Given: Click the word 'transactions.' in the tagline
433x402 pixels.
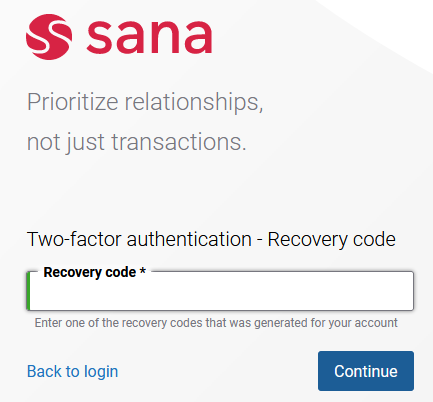Looking at the screenshot, I should (x=179, y=142).
